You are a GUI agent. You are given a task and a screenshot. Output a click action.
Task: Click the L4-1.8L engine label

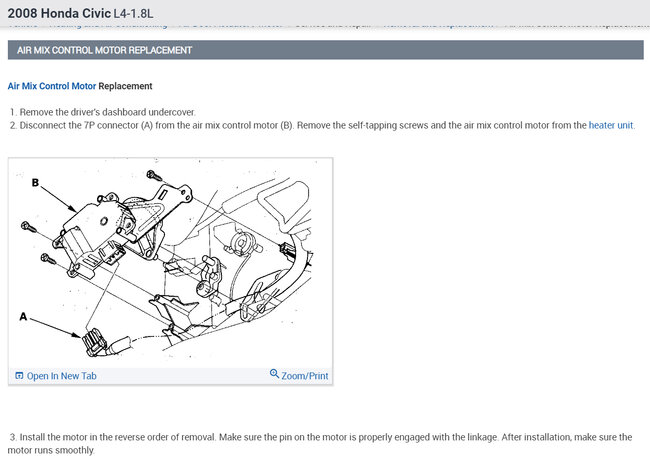pos(133,14)
